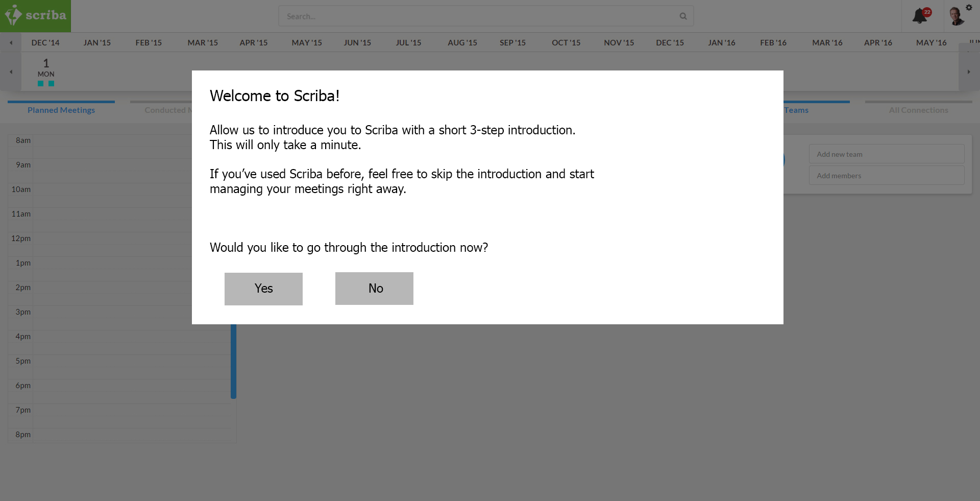Go to previous days with left arrow
Screen dimensions: 980x501
point(11,72)
